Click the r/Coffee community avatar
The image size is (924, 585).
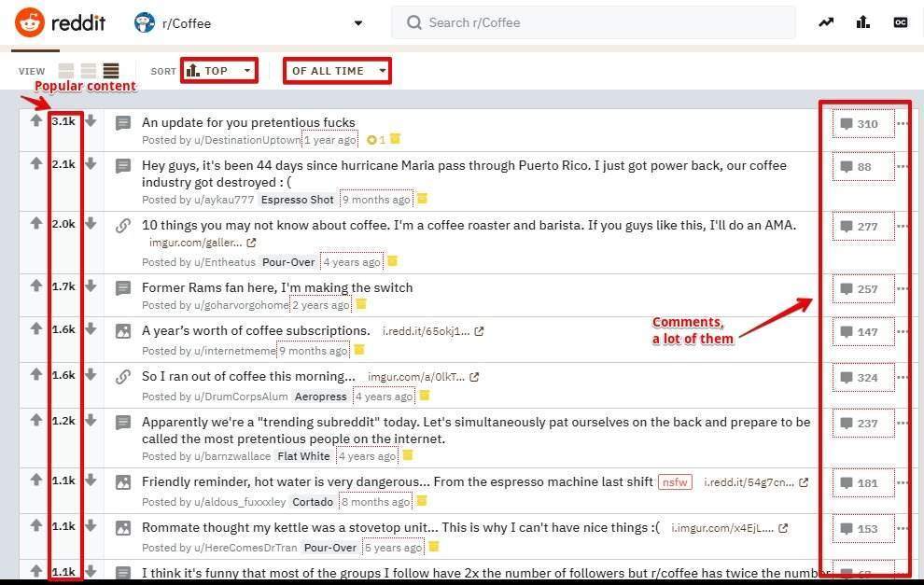tap(145, 22)
